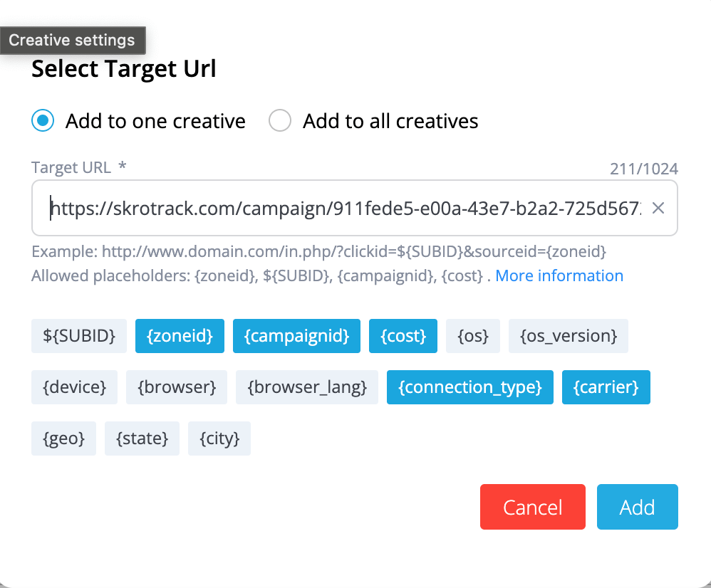Image resolution: width=711 pixels, height=588 pixels.
Task: Add the {state} placeholder chip
Action: tap(142, 439)
